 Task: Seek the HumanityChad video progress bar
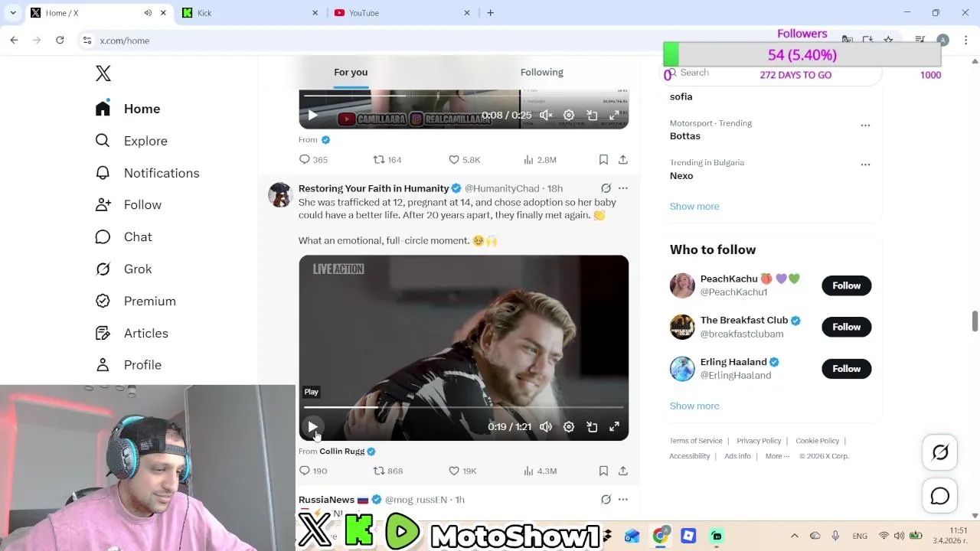463,408
